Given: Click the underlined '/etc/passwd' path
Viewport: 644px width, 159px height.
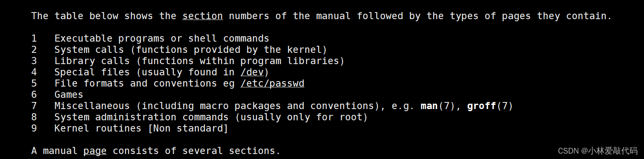Looking at the screenshot, I should pos(272,84).
